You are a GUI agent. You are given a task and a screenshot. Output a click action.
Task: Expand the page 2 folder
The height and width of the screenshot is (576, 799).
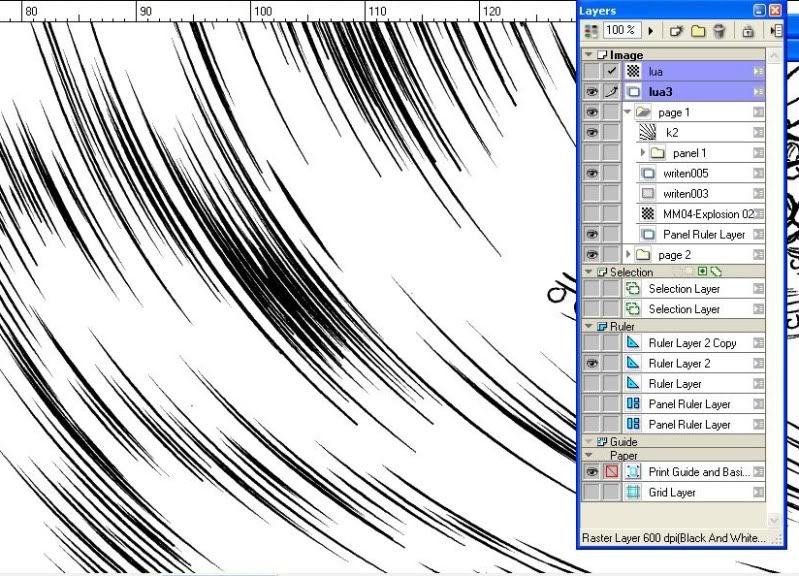[x=628, y=254]
